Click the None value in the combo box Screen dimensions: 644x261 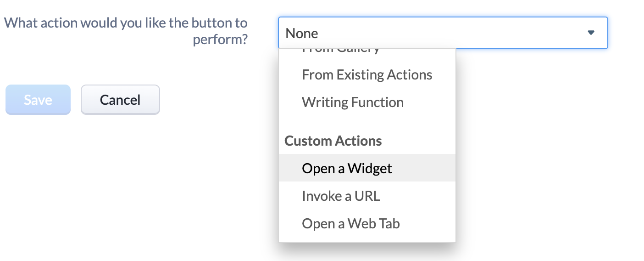[302, 33]
